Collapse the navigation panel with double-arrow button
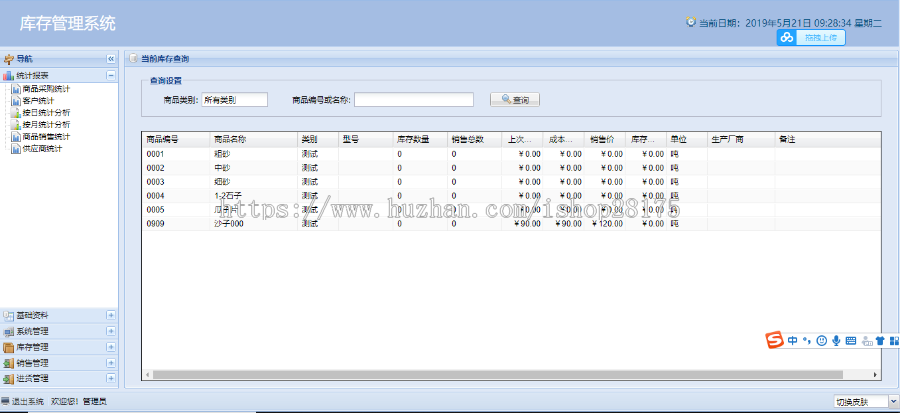The height and width of the screenshot is (413, 900). [x=111, y=59]
